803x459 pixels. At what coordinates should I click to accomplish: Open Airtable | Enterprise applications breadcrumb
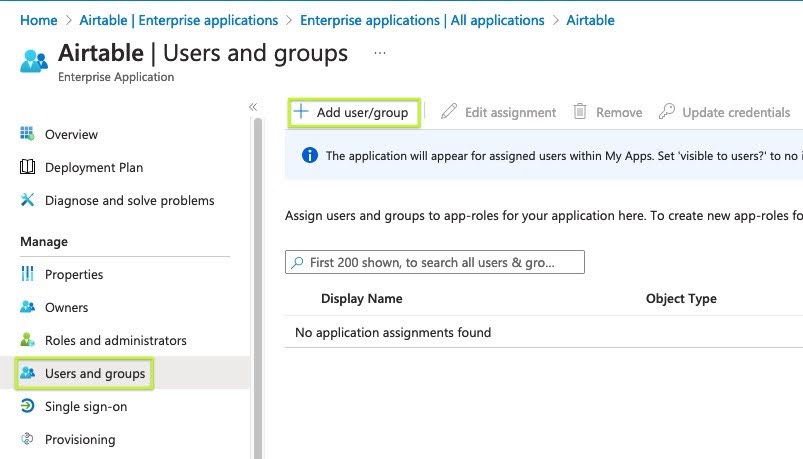coord(179,20)
